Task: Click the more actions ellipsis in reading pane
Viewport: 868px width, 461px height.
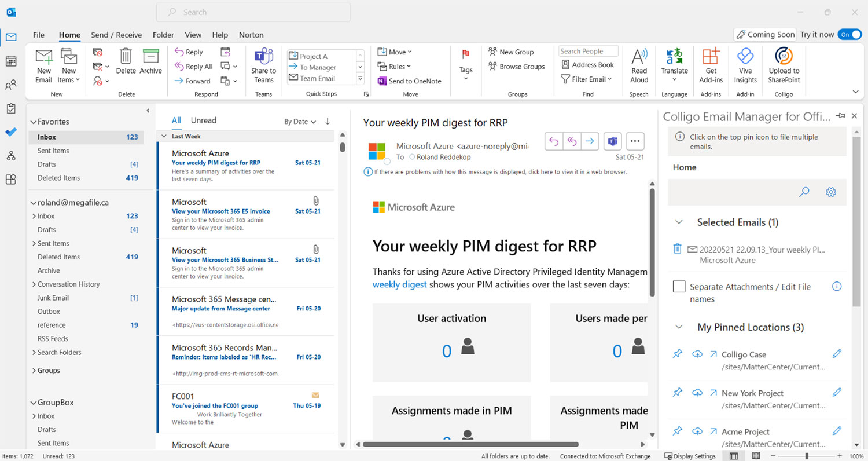Action: (635, 141)
